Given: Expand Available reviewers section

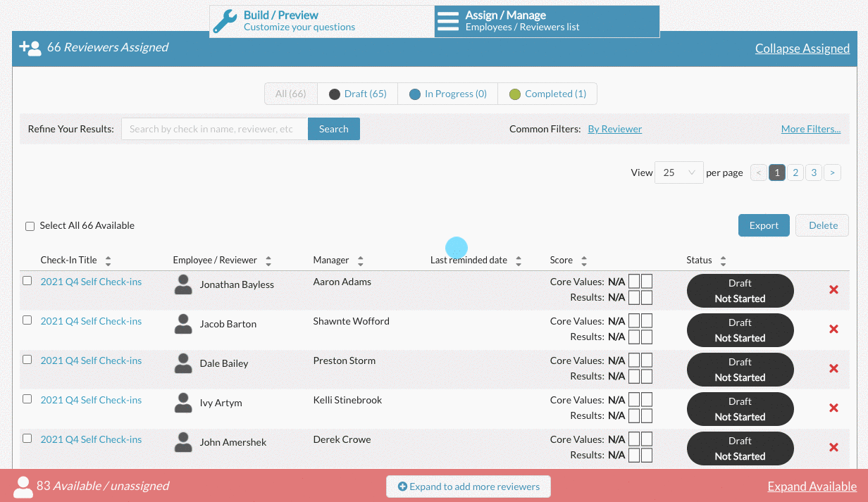Looking at the screenshot, I should pos(812,487).
